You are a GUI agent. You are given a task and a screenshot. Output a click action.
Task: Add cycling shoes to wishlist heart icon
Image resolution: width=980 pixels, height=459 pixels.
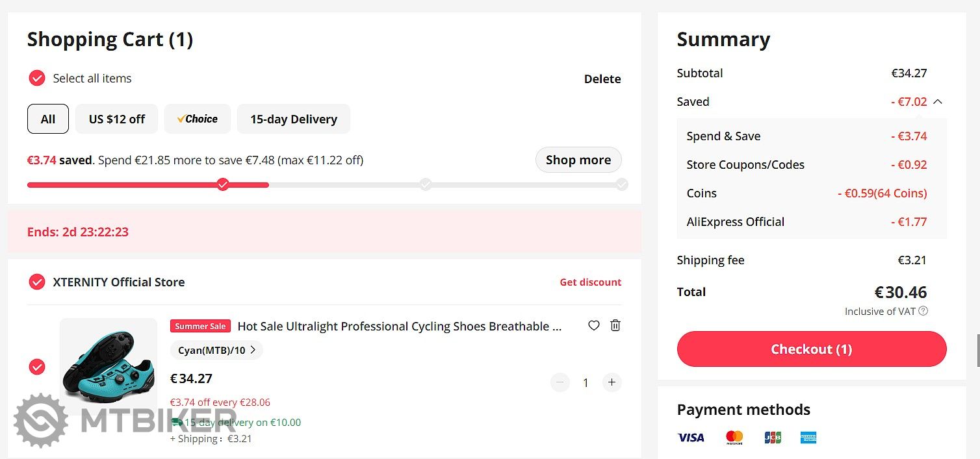coord(593,326)
